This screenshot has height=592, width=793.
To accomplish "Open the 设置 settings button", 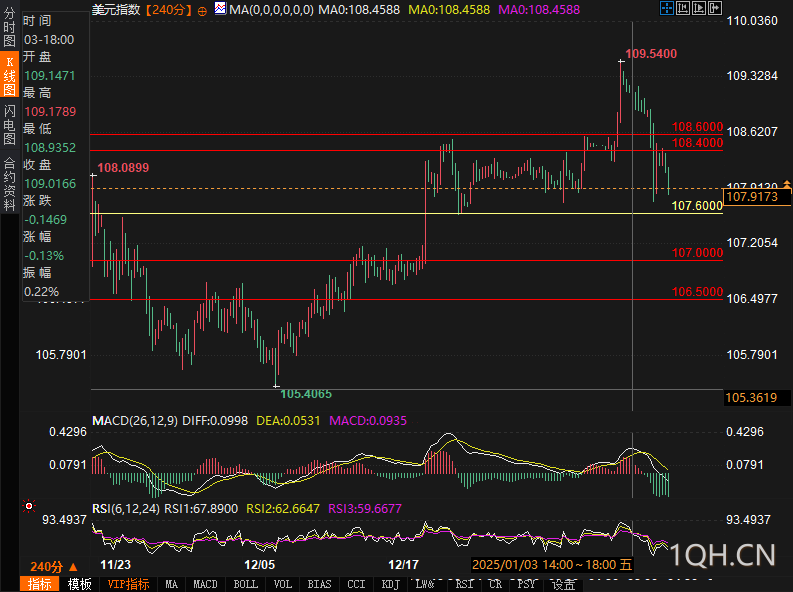I will 563,584.
